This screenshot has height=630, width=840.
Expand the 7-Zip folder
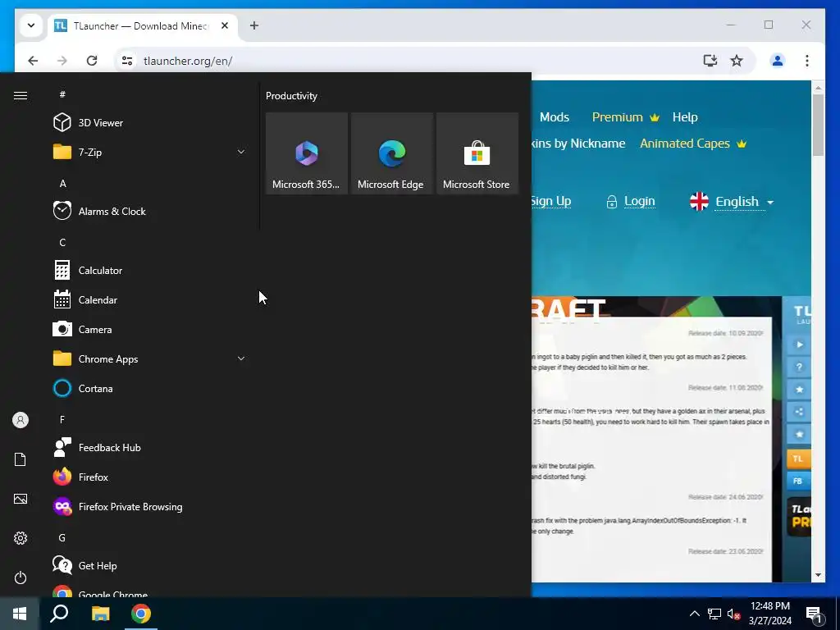point(149,152)
